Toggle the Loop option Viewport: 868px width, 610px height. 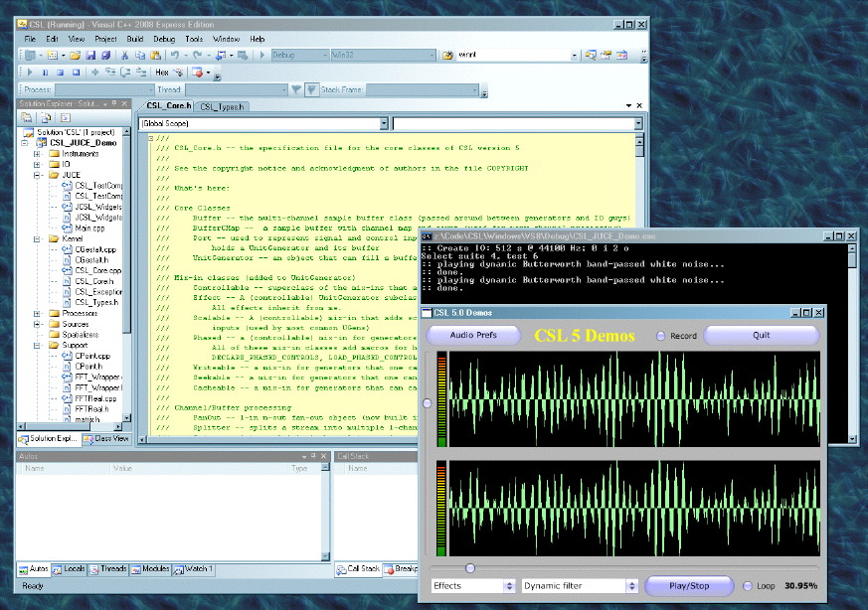[748, 586]
